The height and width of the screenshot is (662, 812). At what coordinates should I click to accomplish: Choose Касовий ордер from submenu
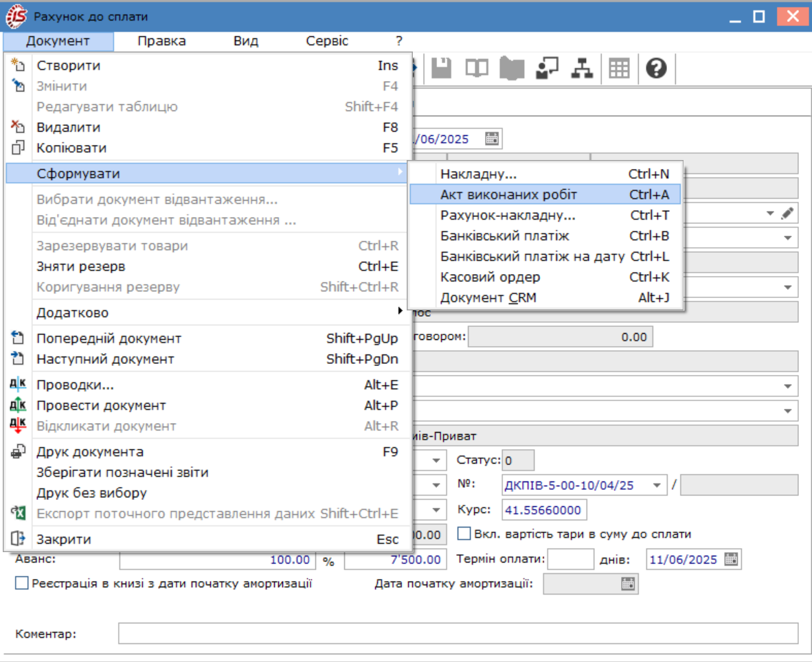(545, 277)
